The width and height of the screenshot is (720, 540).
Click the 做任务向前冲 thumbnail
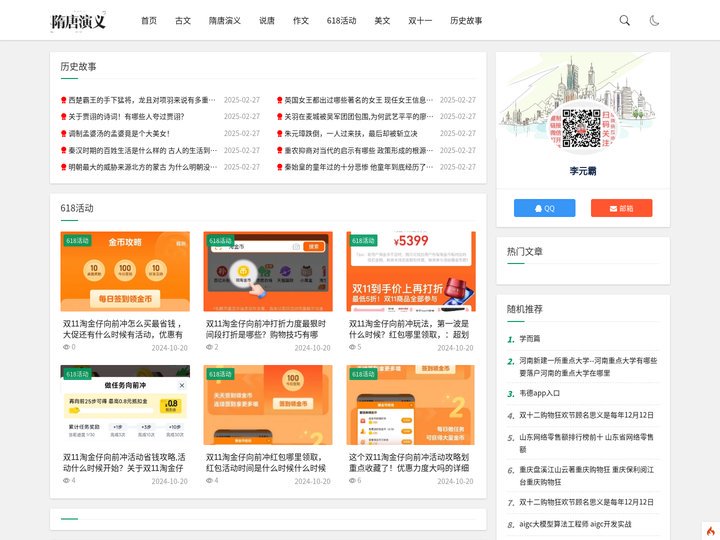click(x=125, y=405)
